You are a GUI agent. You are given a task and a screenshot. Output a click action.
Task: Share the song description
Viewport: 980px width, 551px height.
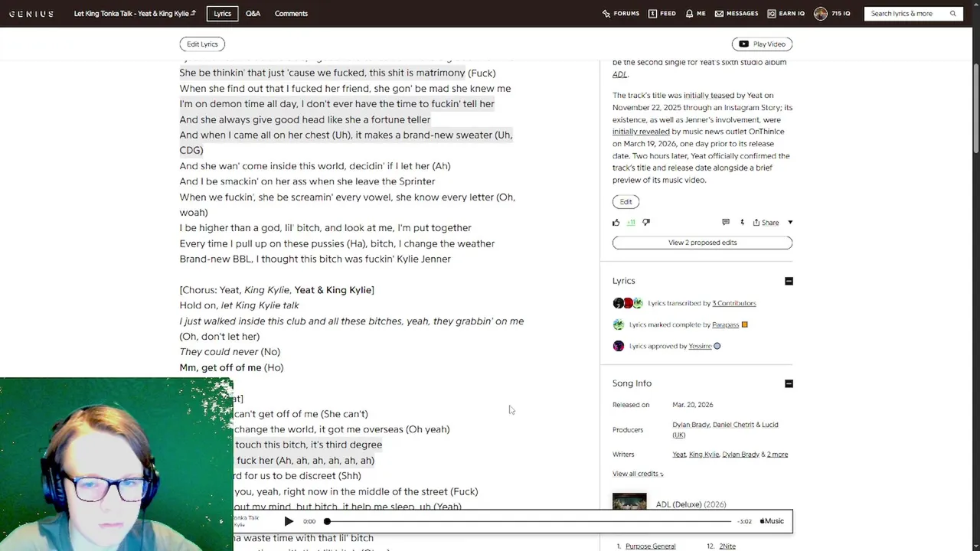click(x=766, y=223)
